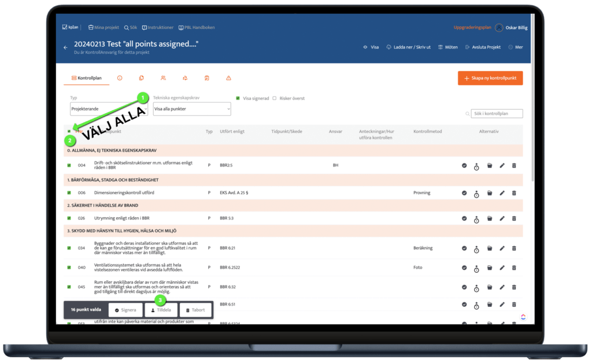Switch to the Kontrollplan tab
This screenshot has width=592, height=364.
pos(86,78)
